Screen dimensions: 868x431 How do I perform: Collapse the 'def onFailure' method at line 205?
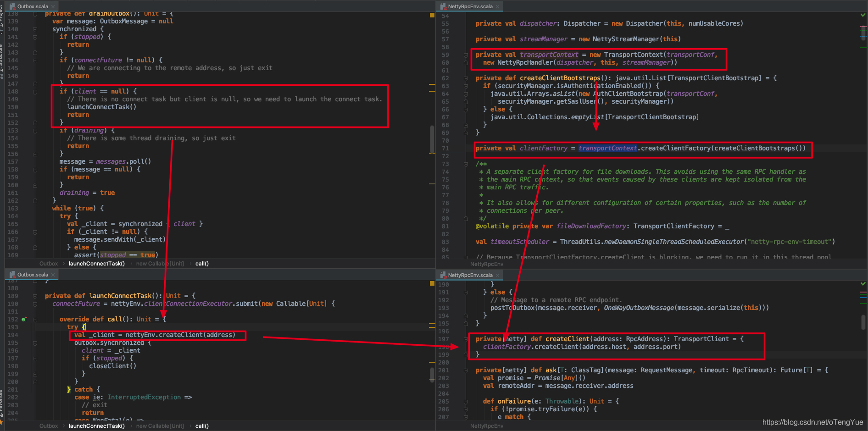click(466, 401)
